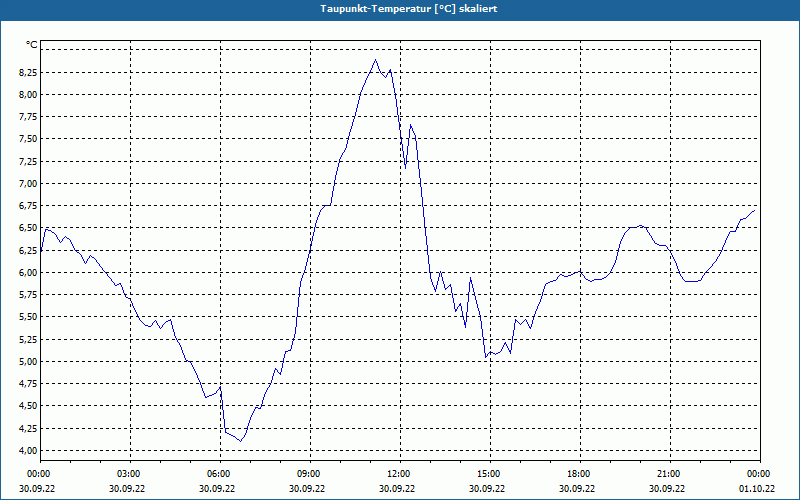Viewport: 800px width, 500px height.
Task: Click the curve's highest peak near 11:00
Action: click(376, 60)
